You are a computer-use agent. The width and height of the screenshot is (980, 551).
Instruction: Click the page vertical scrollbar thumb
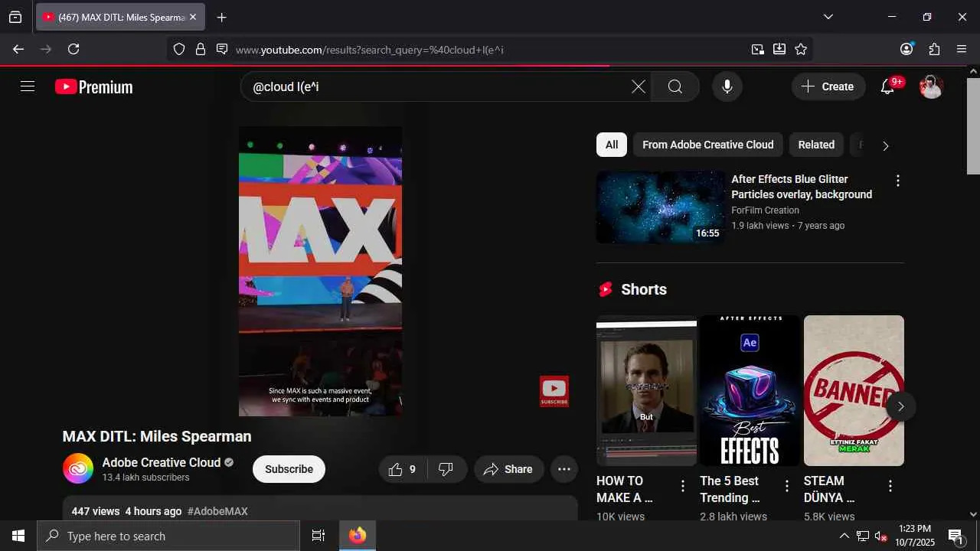click(973, 126)
